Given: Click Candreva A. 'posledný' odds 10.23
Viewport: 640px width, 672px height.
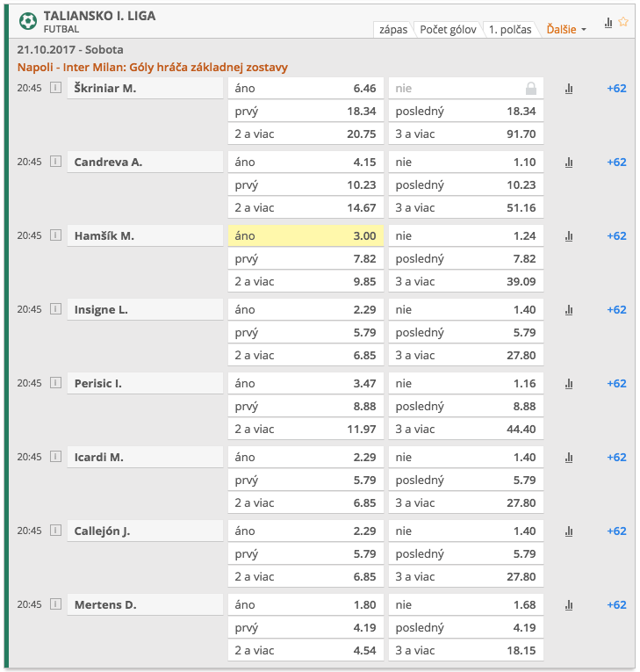Looking at the screenshot, I should point(465,185).
